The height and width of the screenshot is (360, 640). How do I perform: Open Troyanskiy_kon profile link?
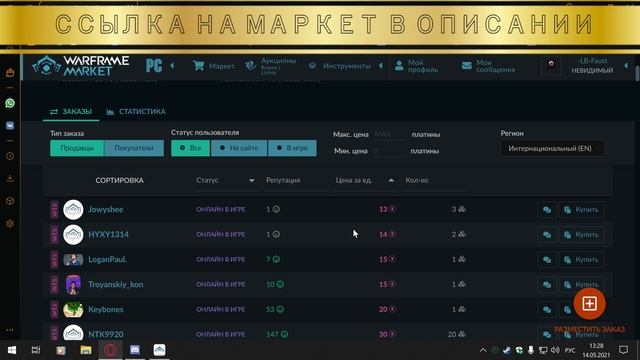coord(116,284)
